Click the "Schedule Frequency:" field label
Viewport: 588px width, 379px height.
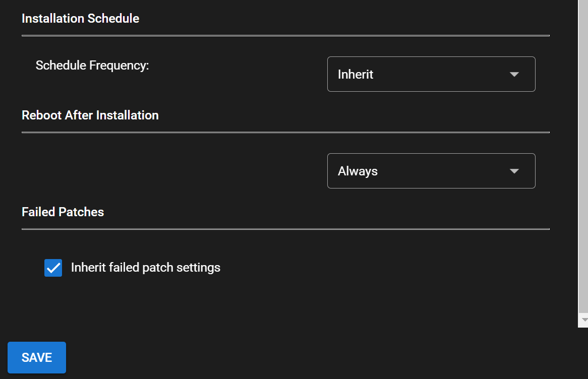[92, 66]
